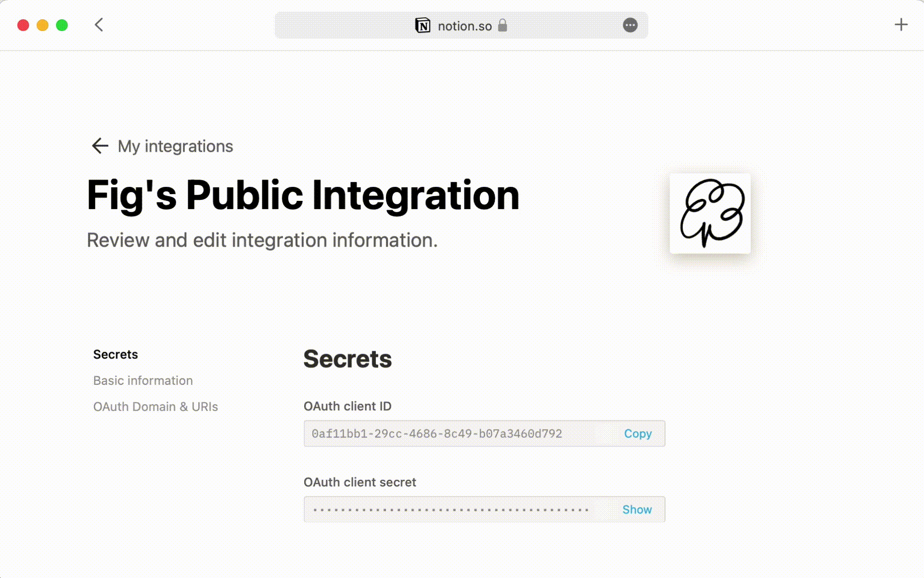Click the add new tab plus icon
Viewport: 924px width, 578px height.
pyautogui.click(x=901, y=25)
